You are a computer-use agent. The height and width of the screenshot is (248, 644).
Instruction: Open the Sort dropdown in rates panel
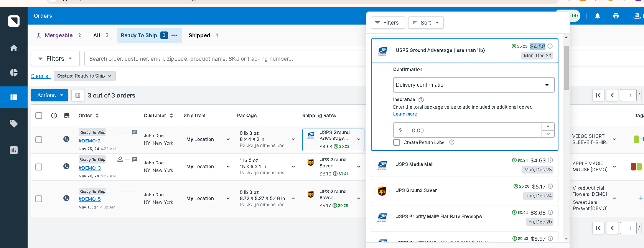click(426, 23)
